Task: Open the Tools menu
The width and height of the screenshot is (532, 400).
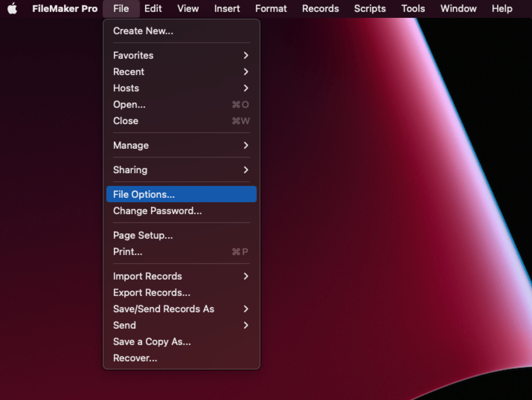Action: [x=413, y=8]
